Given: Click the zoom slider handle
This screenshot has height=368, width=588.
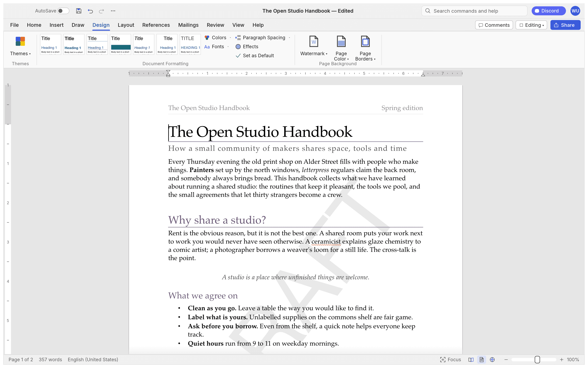Looking at the screenshot, I should pyautogui.click(x=537, y=359).
